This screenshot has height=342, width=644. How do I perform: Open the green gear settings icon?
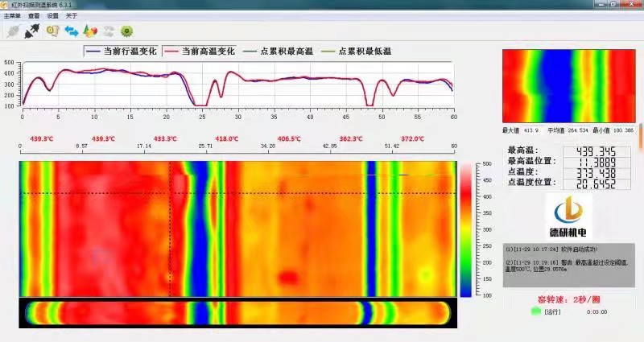(127, 31)
